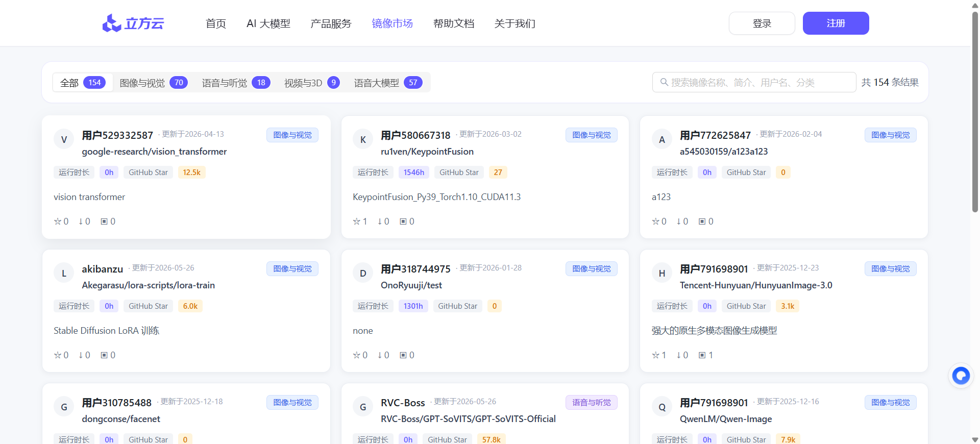Click the 1546h runtime value
Viewport: 980px width, 444px height.
pos(414,172)
